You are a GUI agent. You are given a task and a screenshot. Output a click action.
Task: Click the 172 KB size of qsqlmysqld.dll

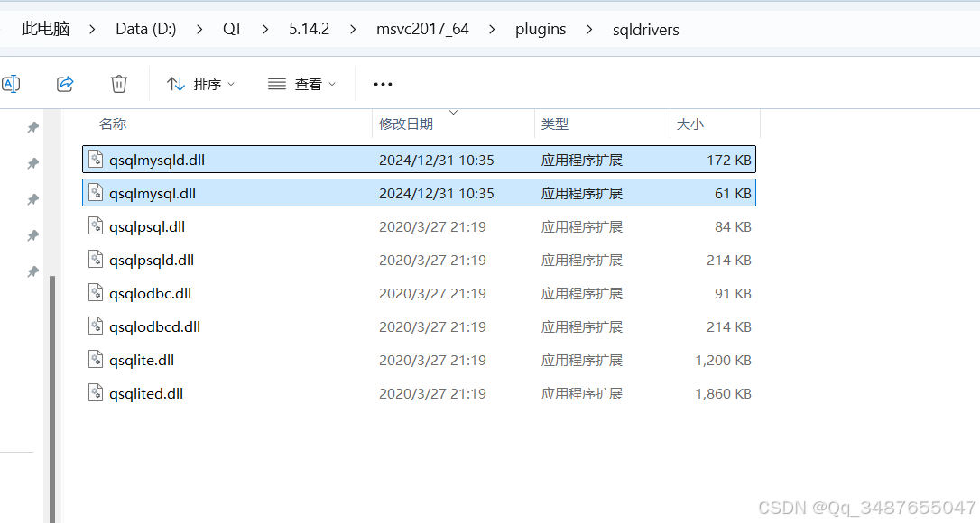pyautogui.click(x=729, y=160)
